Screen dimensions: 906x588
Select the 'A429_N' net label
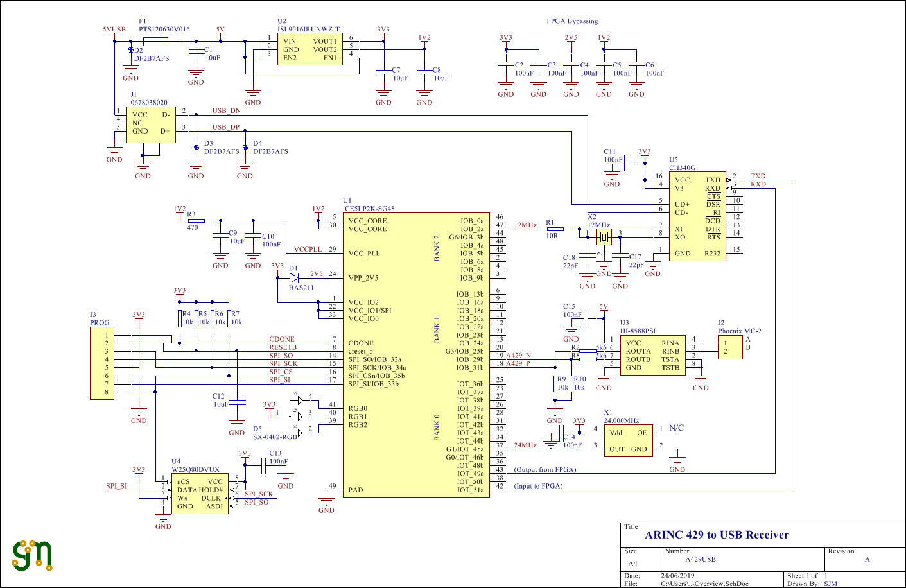519,355
